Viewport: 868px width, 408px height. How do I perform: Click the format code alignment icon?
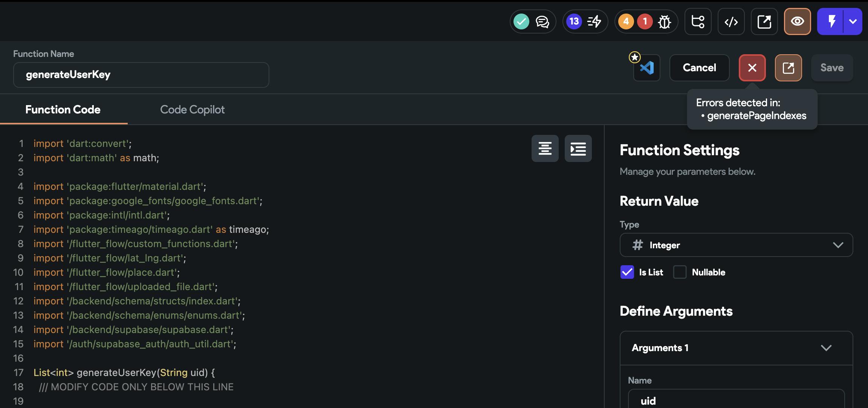point(545,148)
